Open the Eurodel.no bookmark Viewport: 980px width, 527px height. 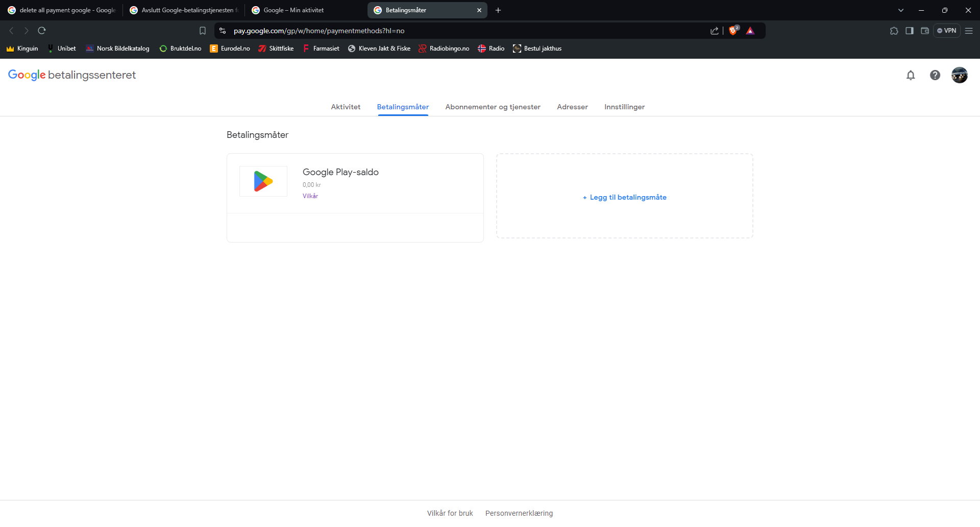230,49
